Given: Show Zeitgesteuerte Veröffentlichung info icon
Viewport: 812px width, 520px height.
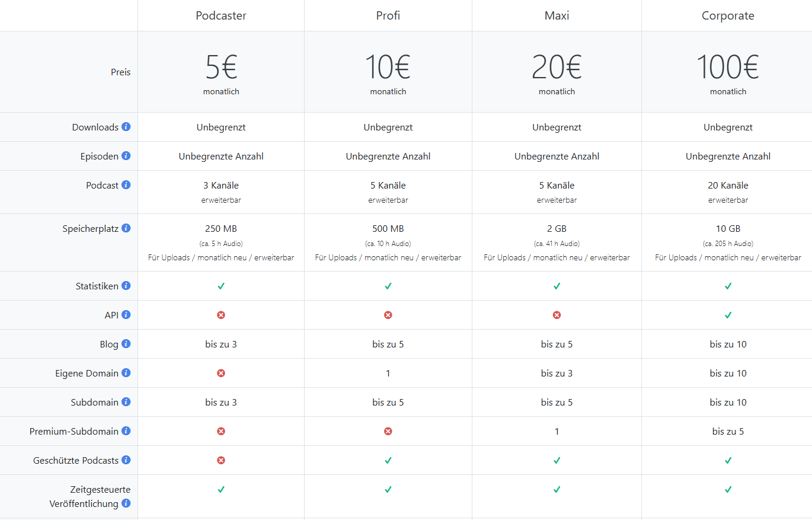Looking at the screenshot, I should 126,503.
